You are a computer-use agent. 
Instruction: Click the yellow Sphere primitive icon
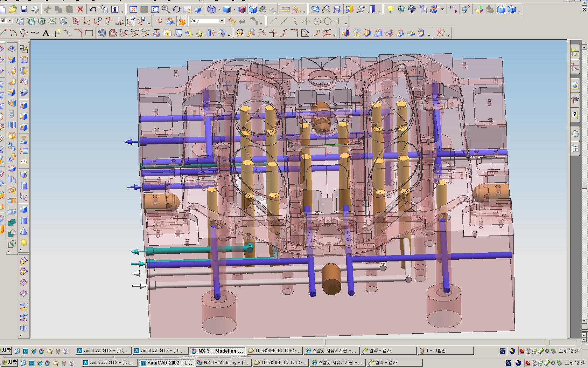pos(23,242)
